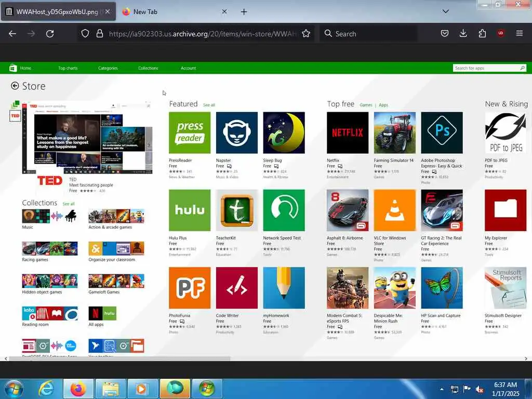
Task: Open the Despicable Me: Minion Rush tile
Action: (395, 288)
